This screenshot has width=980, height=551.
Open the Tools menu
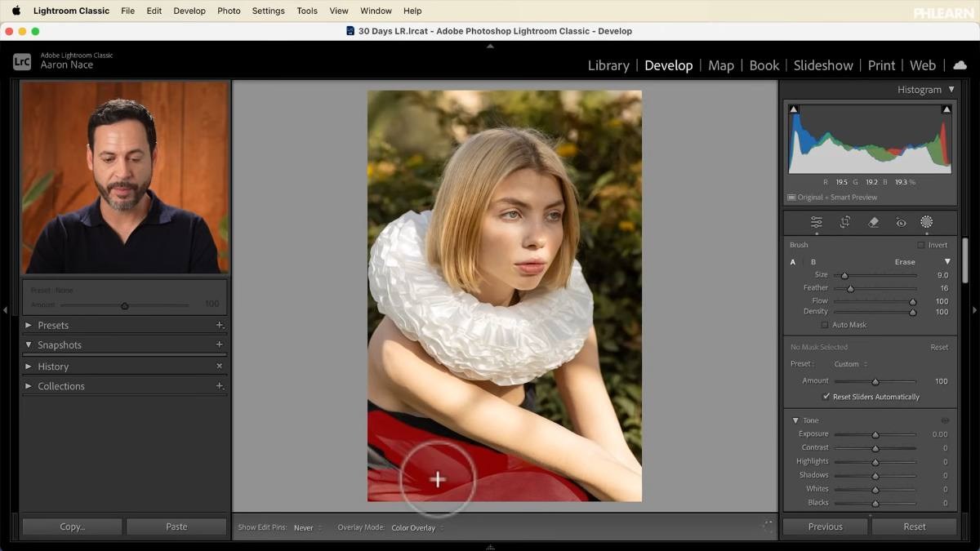[x=307, y=11]
